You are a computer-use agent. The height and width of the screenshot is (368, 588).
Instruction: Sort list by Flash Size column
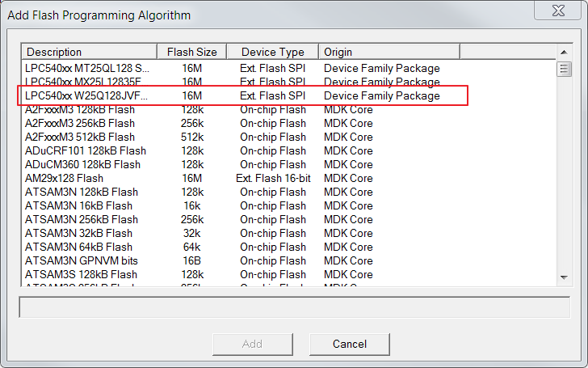[192, 52]
